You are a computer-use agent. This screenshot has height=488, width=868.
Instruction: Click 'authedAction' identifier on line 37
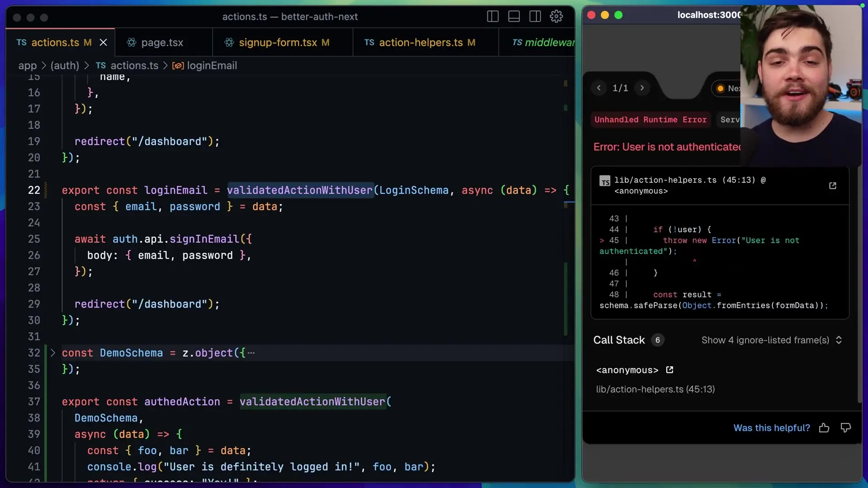[x=182, y=402]
